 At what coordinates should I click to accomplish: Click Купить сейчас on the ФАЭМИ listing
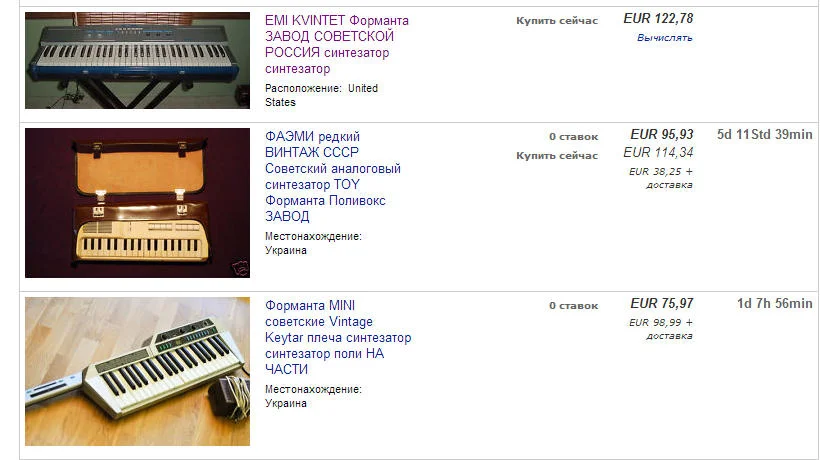click(557, 155)
